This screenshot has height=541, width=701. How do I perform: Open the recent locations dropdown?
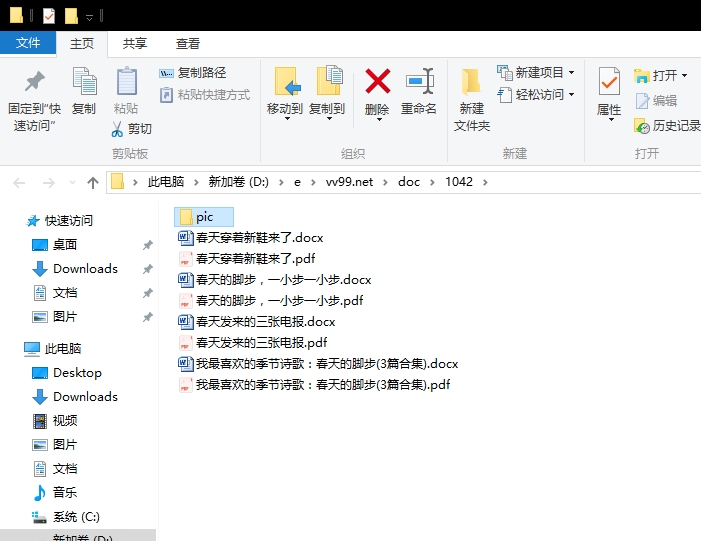[x=72, y=183]
